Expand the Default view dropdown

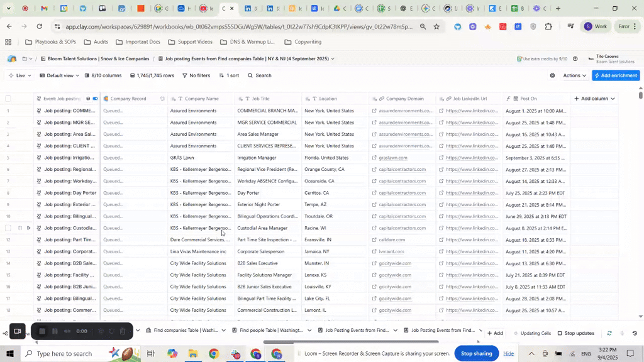60,75
